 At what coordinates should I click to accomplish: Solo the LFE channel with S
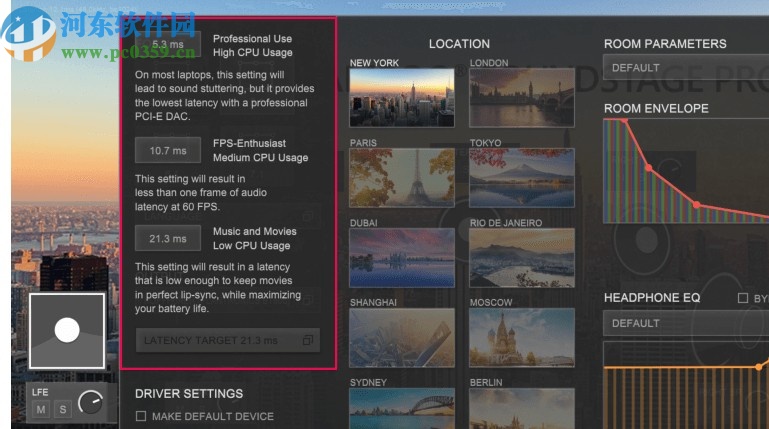tap(63, 409)
